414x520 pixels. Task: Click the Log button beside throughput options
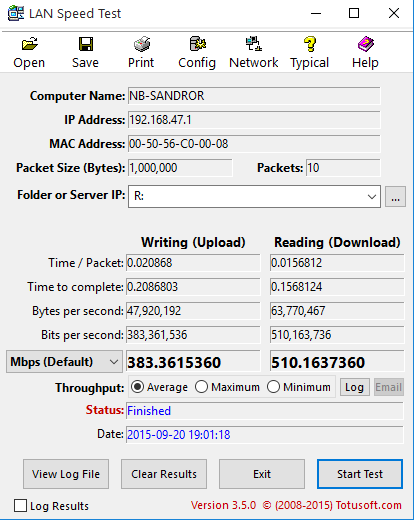tap(355, 387)
